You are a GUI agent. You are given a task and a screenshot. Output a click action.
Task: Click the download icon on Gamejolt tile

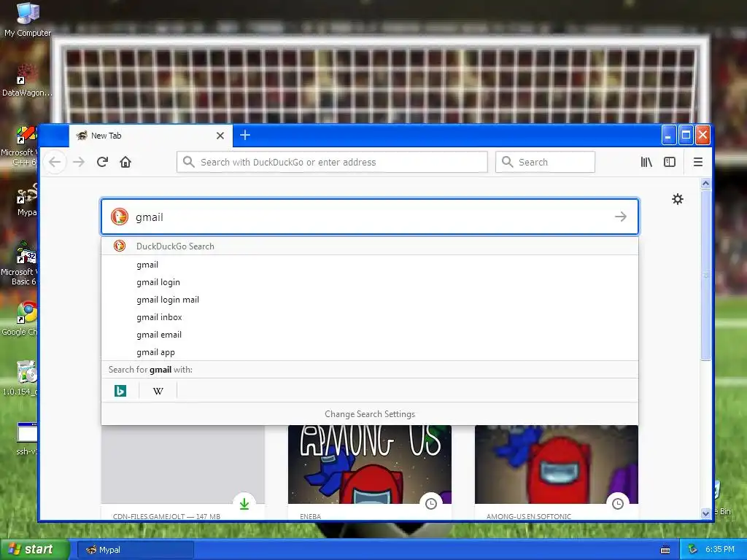[x=244, y=503]
